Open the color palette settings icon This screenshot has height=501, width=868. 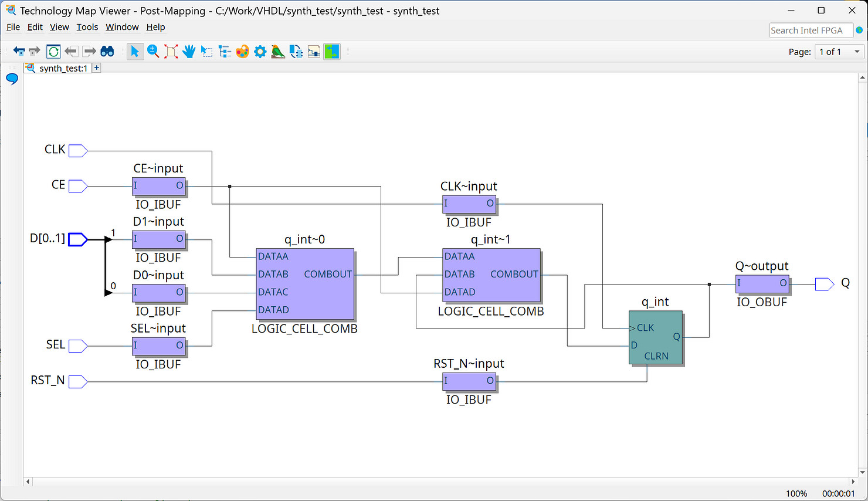(x=242, y=52)
